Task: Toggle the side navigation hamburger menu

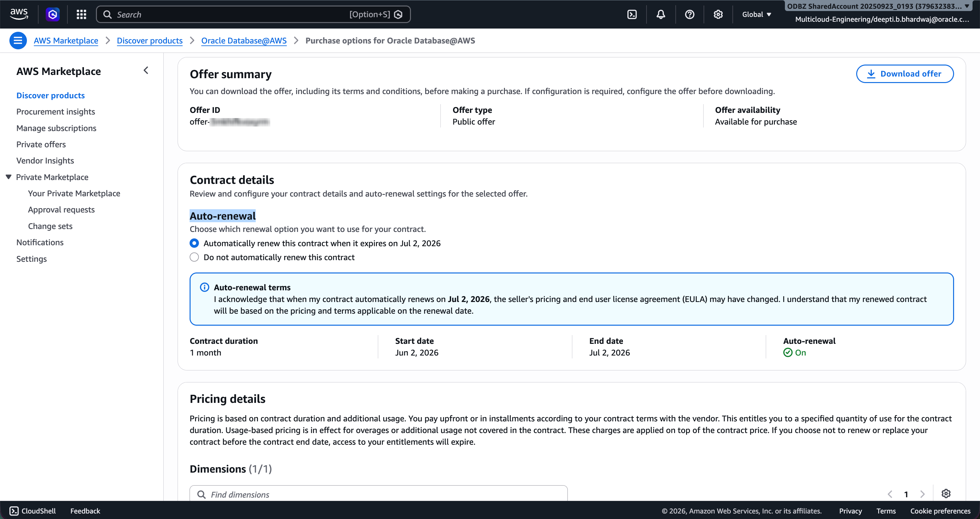Action: click(18, 40)
